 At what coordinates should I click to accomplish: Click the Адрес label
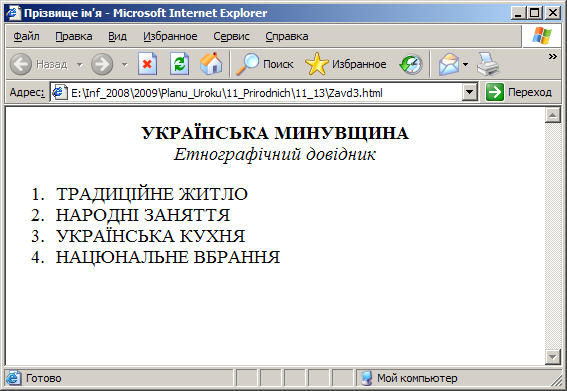[27, 93]
